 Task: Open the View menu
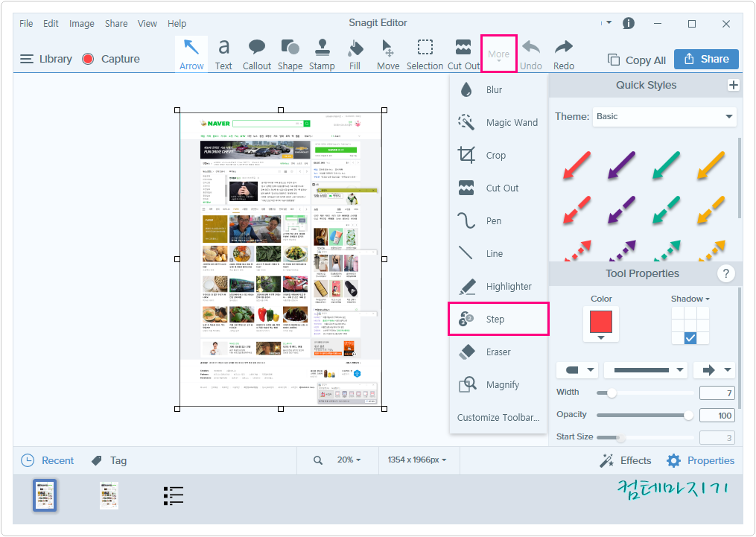click(147, 23)
